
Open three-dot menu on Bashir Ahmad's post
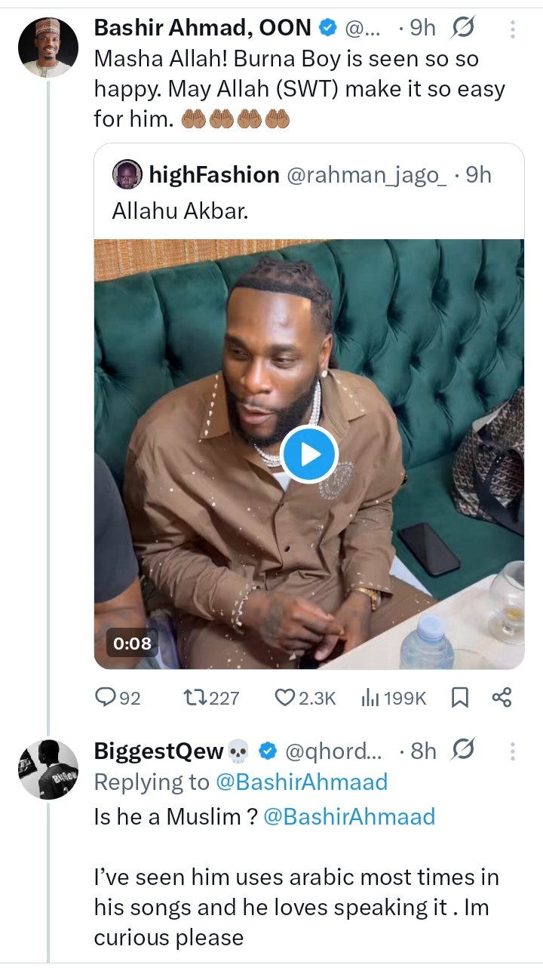[x=513, y=29]
